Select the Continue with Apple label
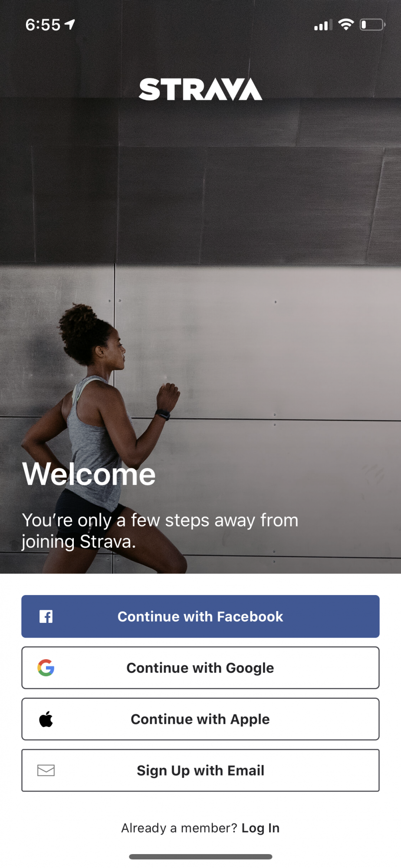 click(x=200, y=719)
